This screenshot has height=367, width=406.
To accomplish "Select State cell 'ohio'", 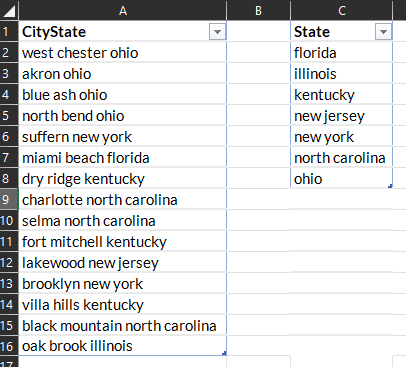I will click(342, 179).
